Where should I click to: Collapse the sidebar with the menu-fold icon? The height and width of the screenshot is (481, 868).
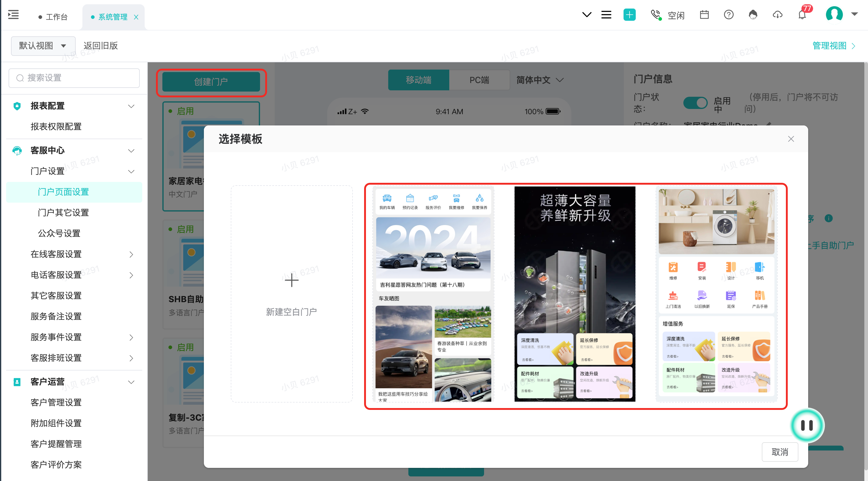(13, 15)
